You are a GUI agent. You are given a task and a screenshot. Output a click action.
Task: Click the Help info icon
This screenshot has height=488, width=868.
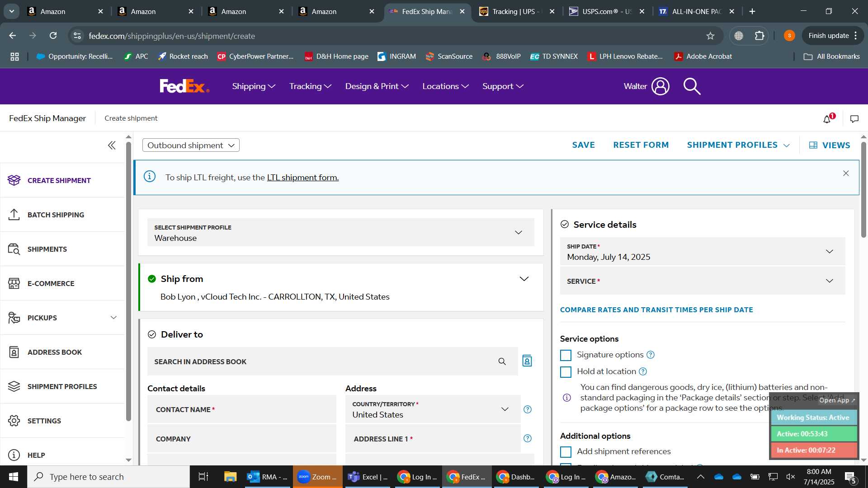(x=14, y=455)
